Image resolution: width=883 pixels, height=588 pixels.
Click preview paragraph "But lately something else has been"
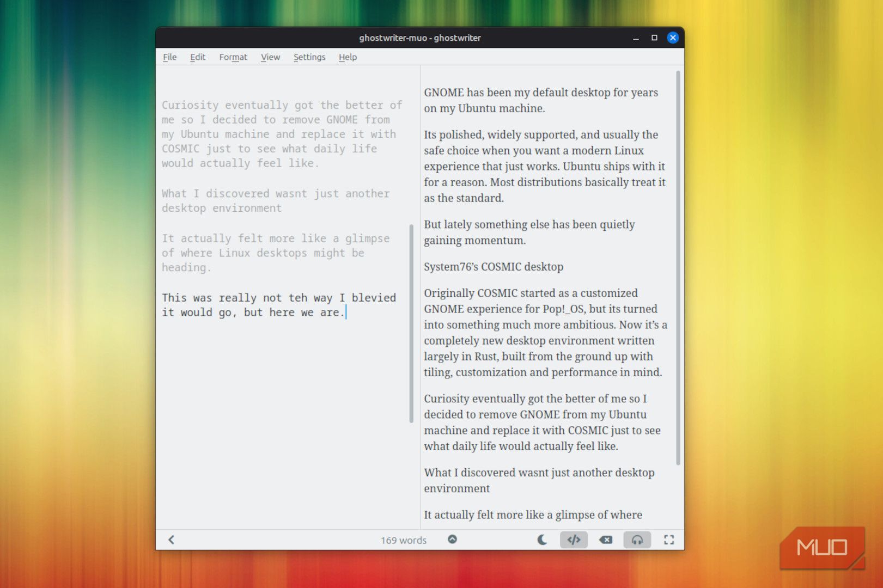(529, 232)
